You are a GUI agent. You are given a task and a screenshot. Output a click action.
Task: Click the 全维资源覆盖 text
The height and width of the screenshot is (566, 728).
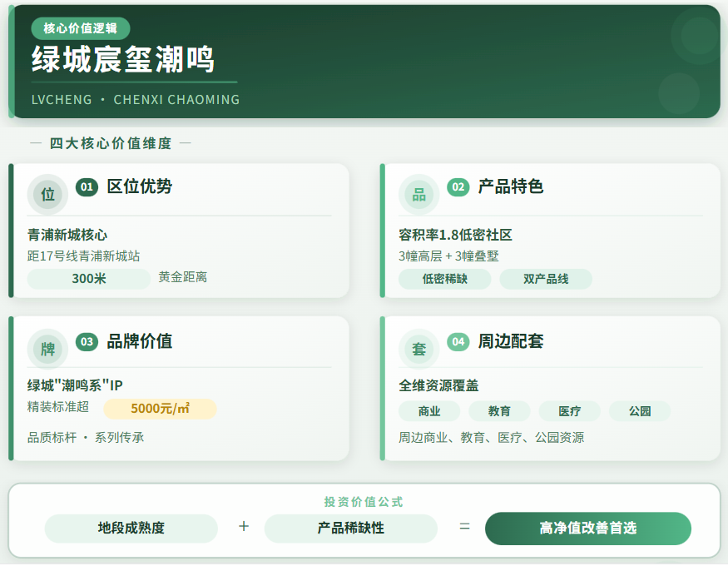pyautogui.click(x=438, y=385)
